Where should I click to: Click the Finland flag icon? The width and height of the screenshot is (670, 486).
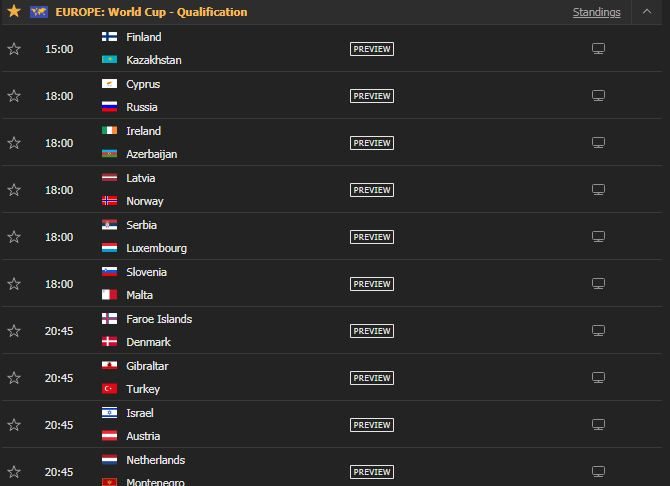click(109, 37)
